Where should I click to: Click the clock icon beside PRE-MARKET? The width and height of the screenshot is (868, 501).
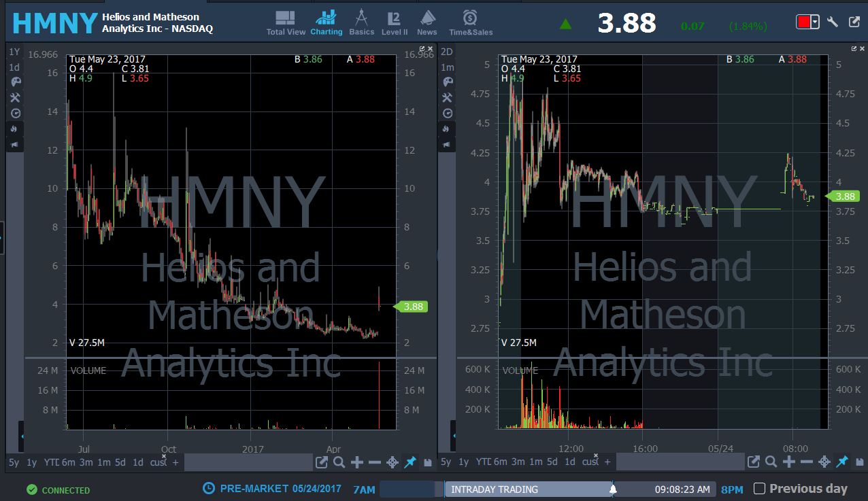point(209,488)
